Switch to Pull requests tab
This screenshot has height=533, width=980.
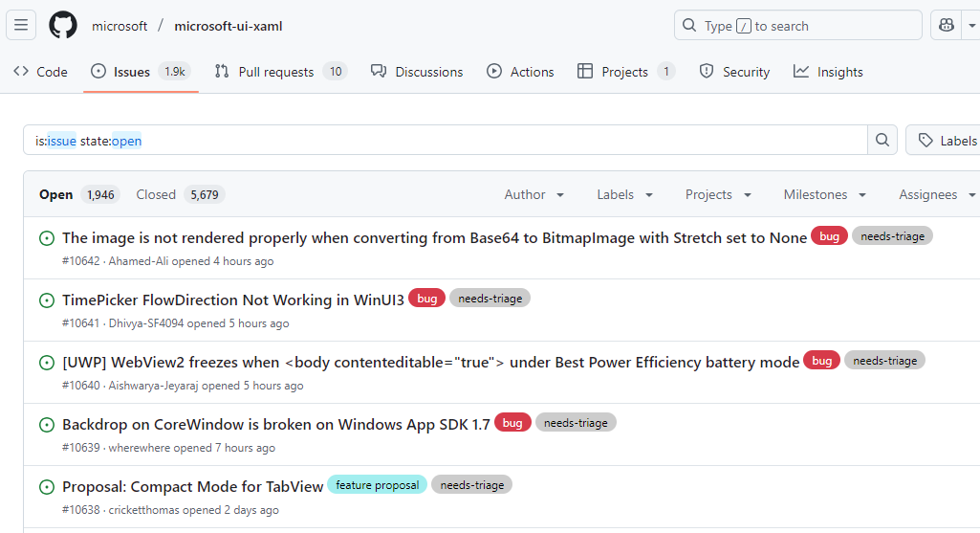click(280, 72)
